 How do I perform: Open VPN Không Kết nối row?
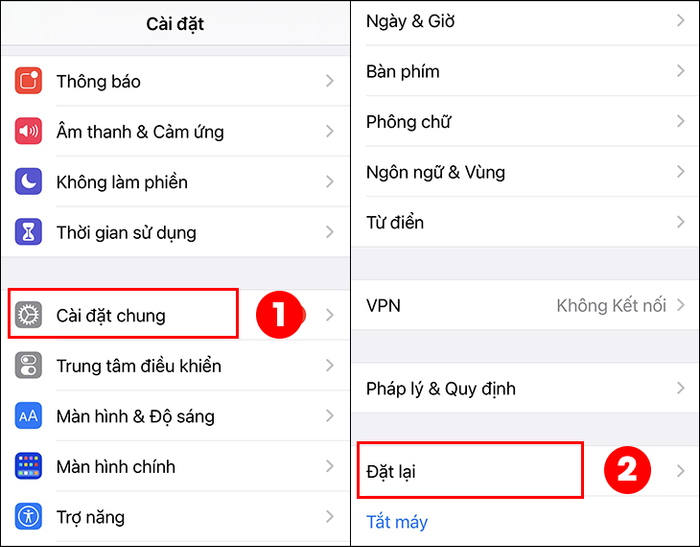(x=525, y=305)
